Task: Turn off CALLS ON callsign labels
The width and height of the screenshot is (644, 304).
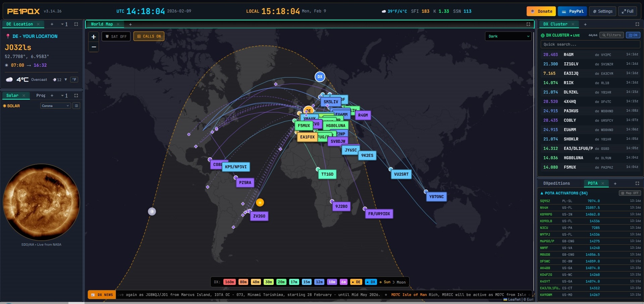Action: coord(149,36)
